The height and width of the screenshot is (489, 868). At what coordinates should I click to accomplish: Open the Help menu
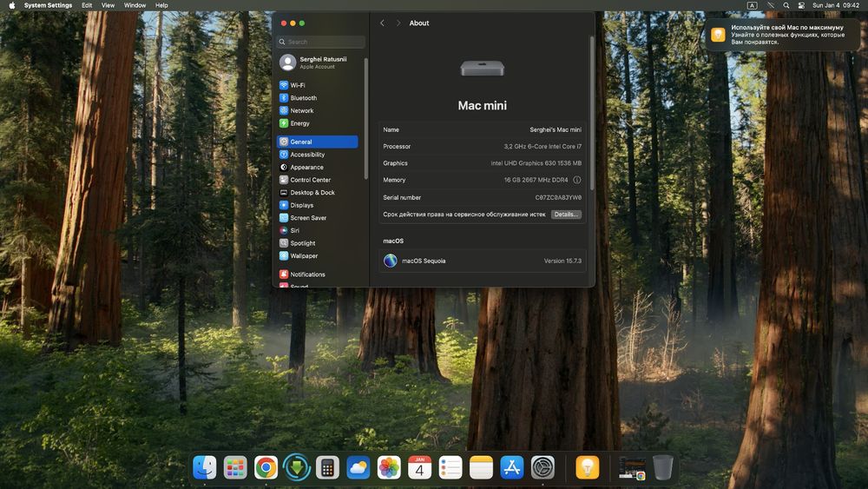point(161,5)
